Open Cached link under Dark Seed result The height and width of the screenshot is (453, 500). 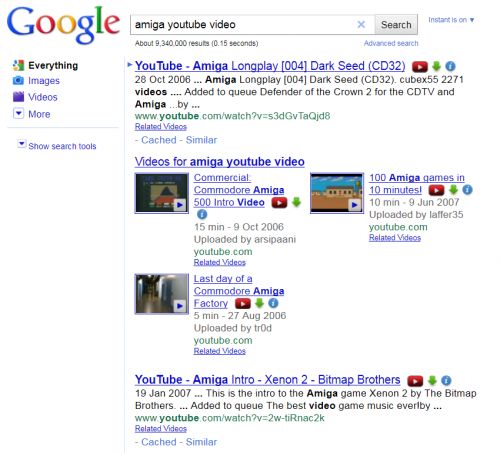(159, 140)
